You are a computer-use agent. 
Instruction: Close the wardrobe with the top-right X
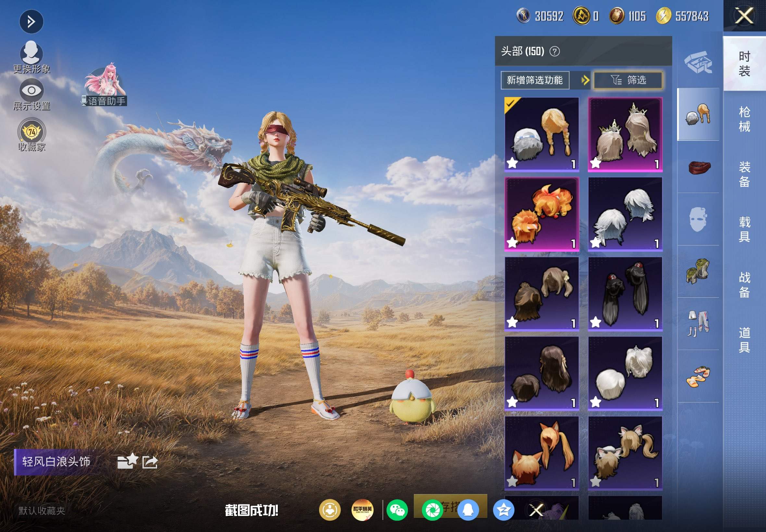pyautogui.click(x=744, y=16)
